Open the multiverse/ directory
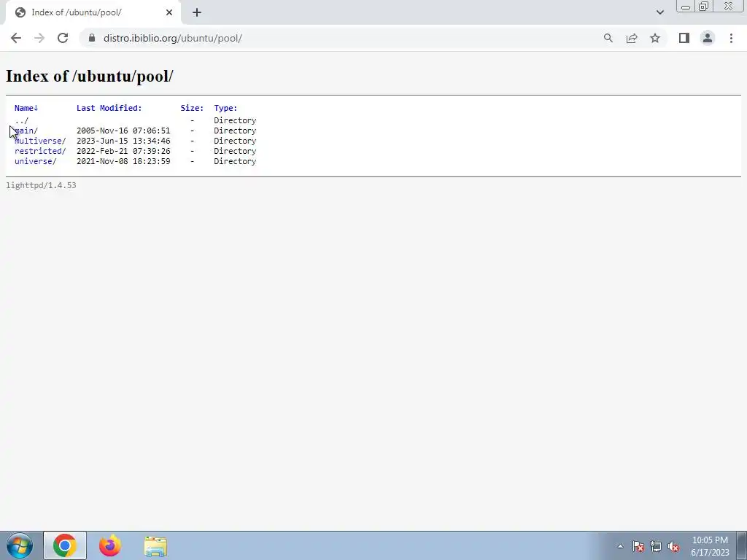Screen dimensions: 747x560 point(40,141)
